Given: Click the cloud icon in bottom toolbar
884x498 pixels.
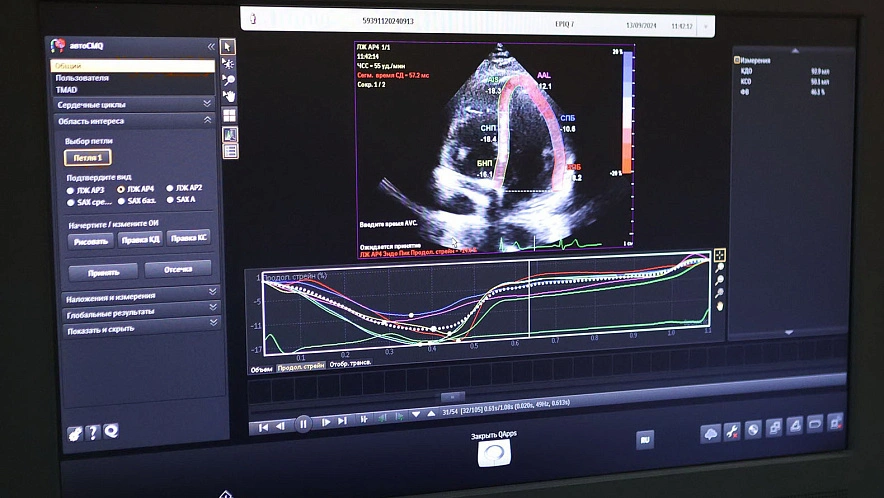Looking at the screenshot, I should click(710, 430).
